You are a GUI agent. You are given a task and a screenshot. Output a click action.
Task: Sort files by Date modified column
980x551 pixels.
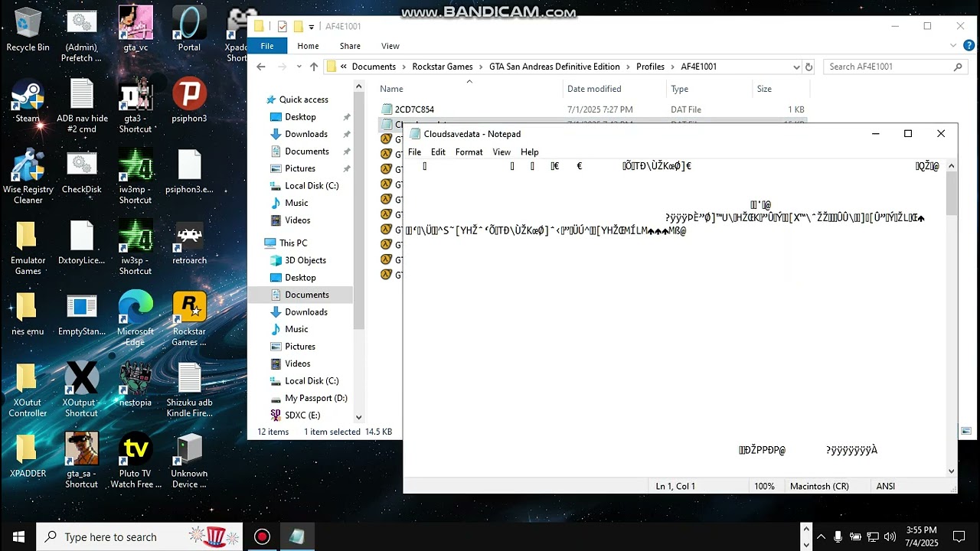tap(594, 89)
